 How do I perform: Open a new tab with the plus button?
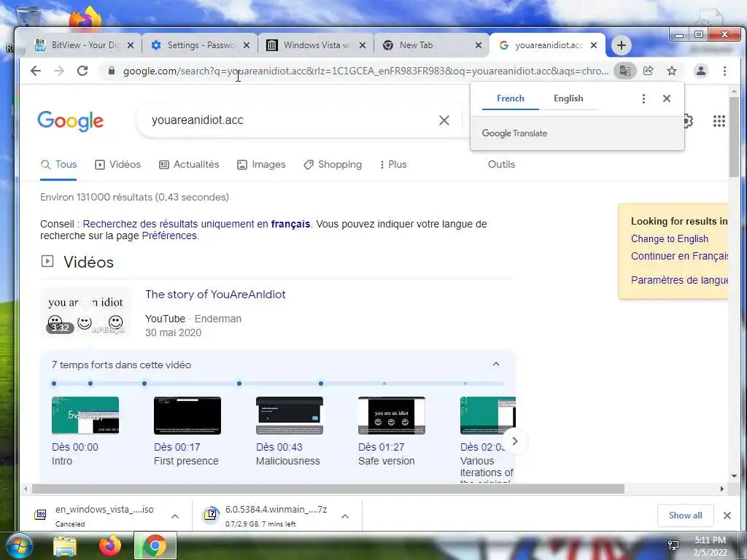tap(622, 45)
